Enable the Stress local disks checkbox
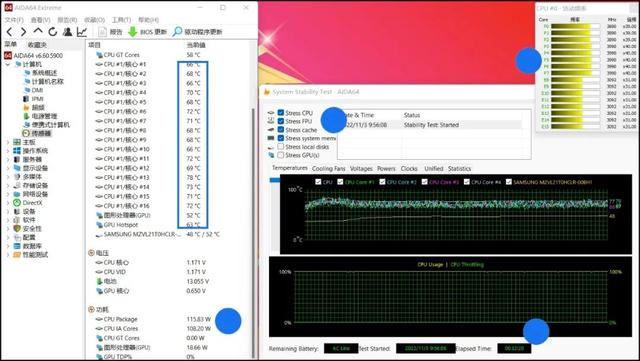Image resolution: width=640 pixels, height=361 pixels. [281, 147]
